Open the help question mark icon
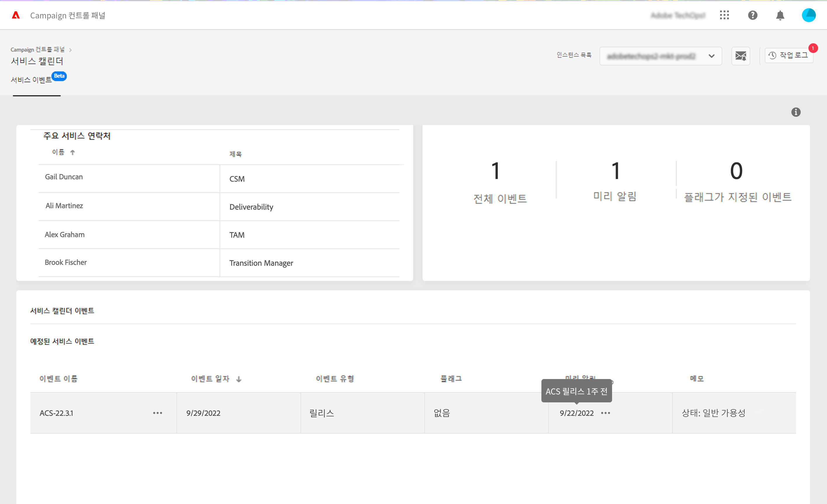827x504 pixels. click(753, 15)
